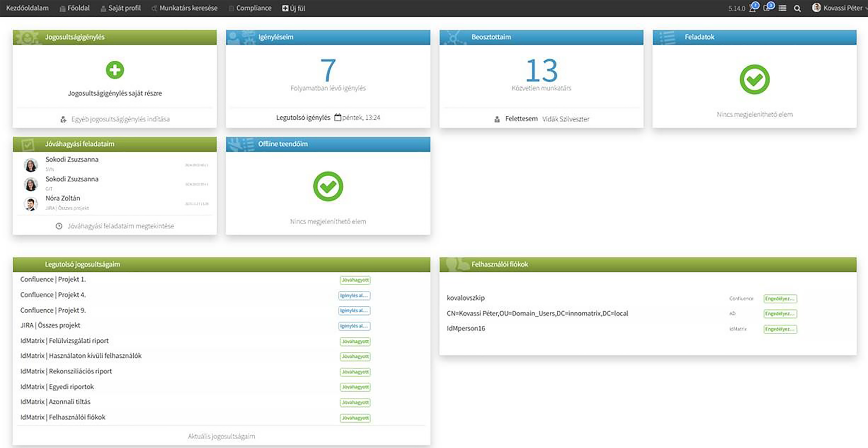Click the 13 direct reports number

point(541,70)
